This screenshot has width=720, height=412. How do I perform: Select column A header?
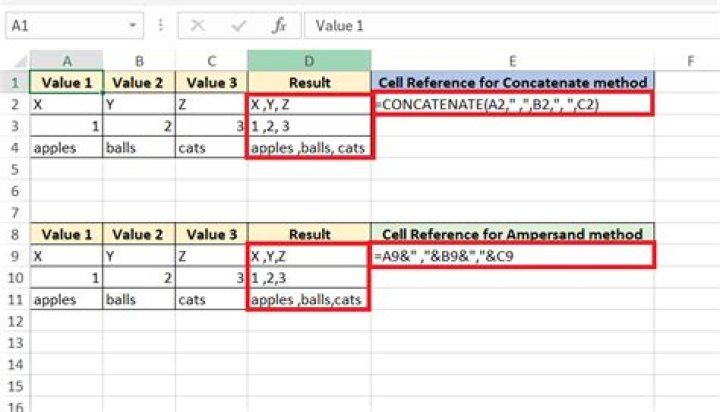coord(67,61)
